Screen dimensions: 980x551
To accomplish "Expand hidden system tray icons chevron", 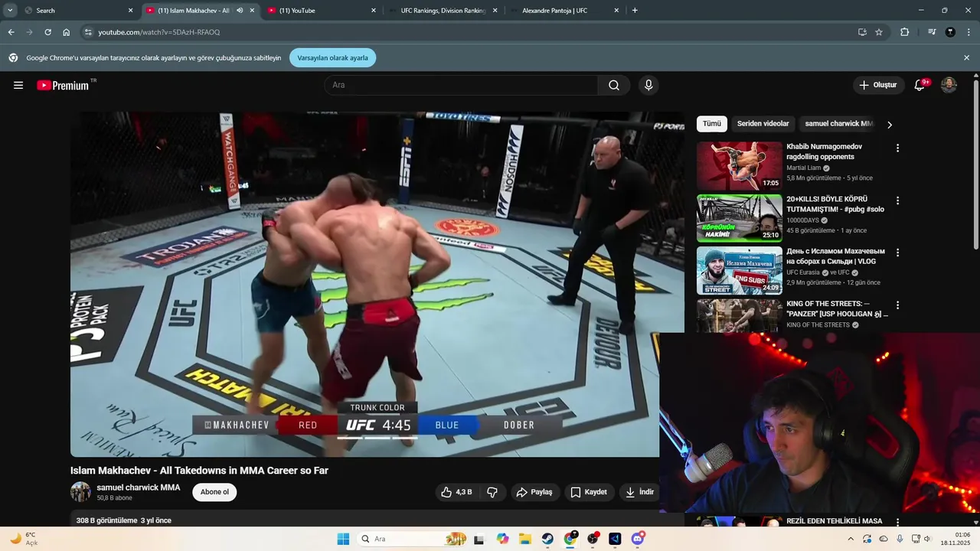I will pyautogui.click(x=850, y=539).
